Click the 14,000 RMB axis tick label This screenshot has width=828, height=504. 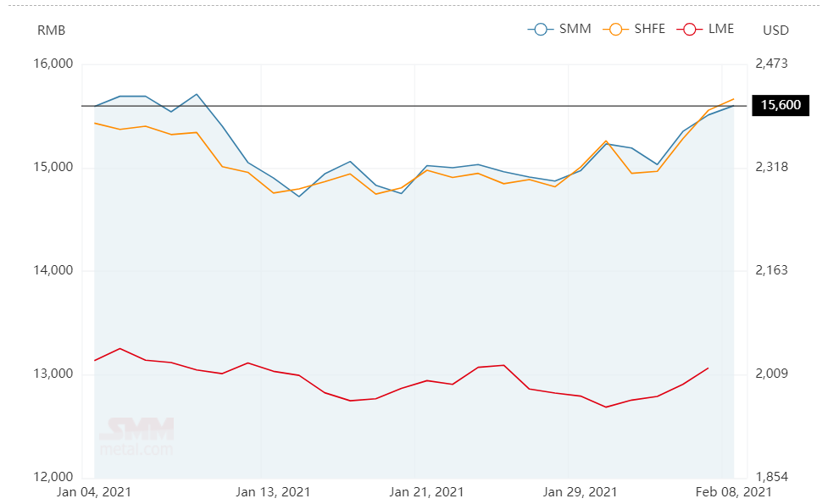(55, 271)
